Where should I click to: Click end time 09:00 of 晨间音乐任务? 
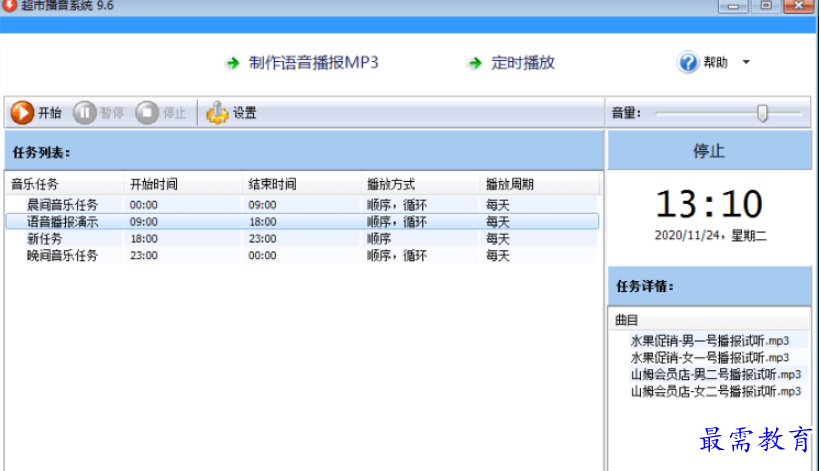262,205
